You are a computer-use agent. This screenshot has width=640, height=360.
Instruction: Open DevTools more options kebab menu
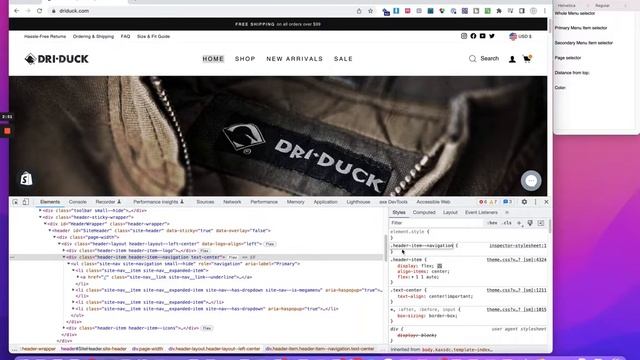[x=536, y=202]
